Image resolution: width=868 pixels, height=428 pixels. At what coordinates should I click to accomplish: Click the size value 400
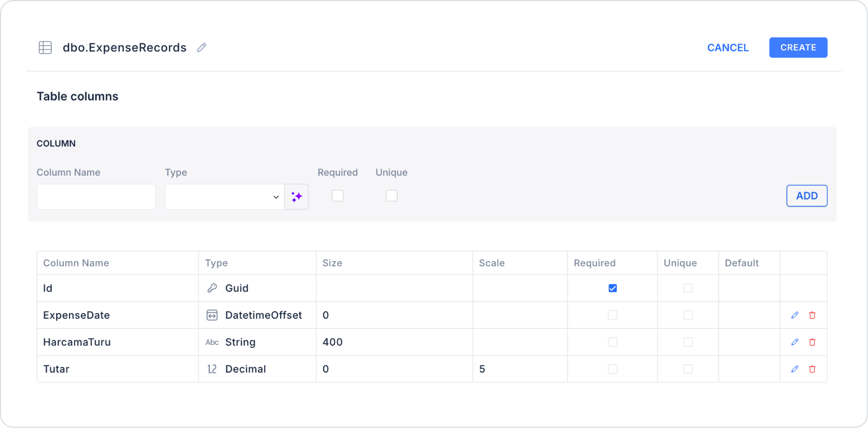(x=333, y=342)
